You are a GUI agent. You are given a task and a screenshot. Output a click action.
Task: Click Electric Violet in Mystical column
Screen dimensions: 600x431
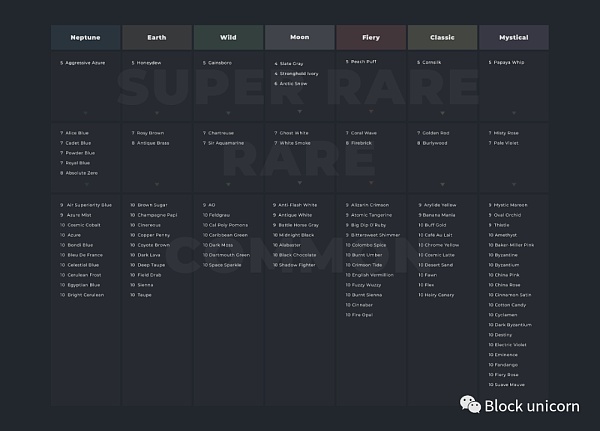click(x=515, y=344)
